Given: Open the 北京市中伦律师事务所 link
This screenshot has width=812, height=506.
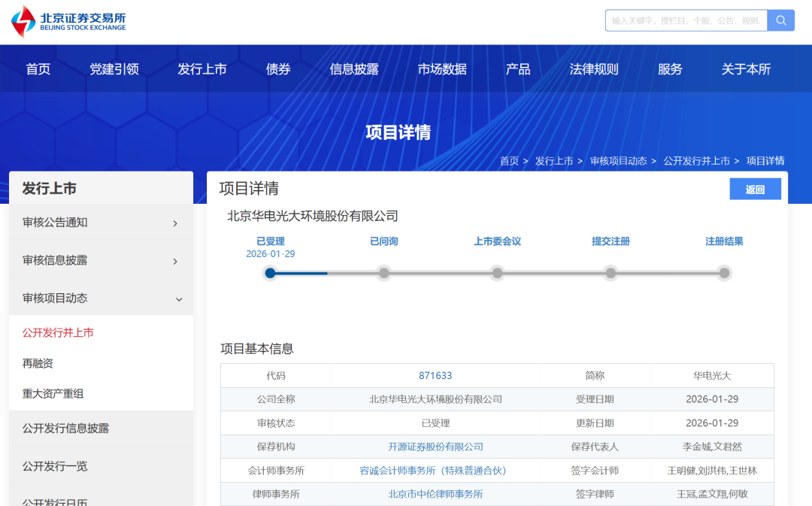Looking at the screenshot, I should 435,494.
